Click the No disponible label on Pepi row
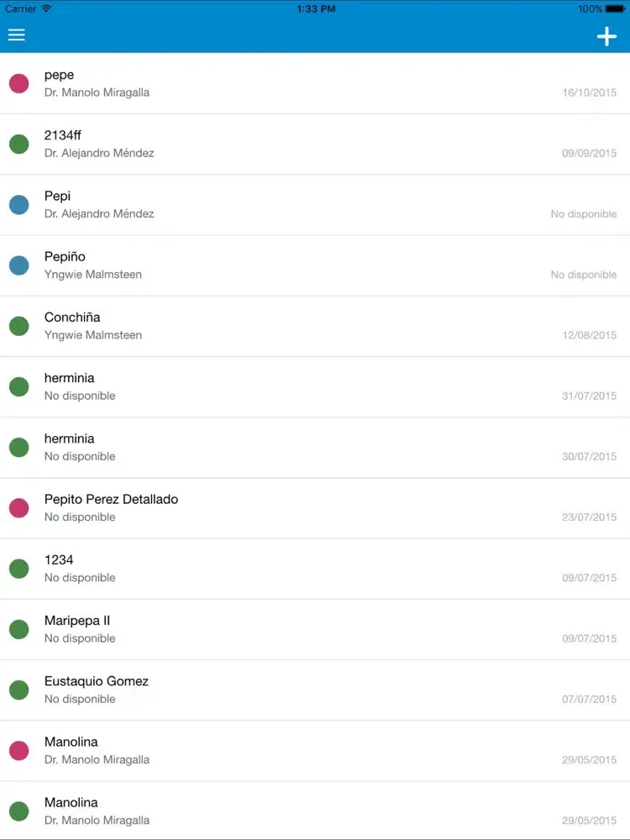 [583, 214]
